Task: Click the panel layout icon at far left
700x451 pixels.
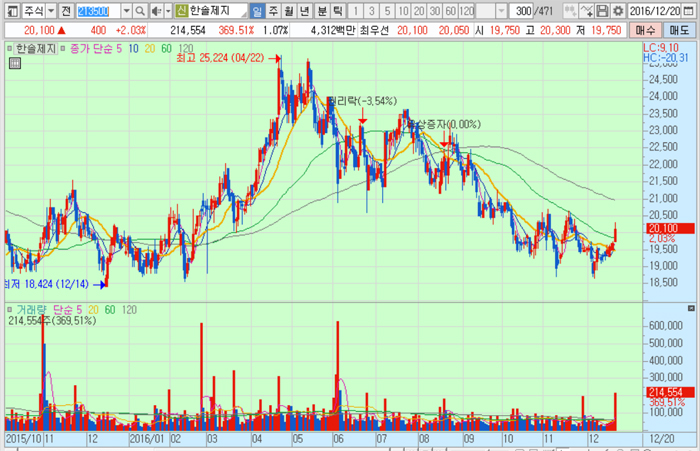Action: 9,10
